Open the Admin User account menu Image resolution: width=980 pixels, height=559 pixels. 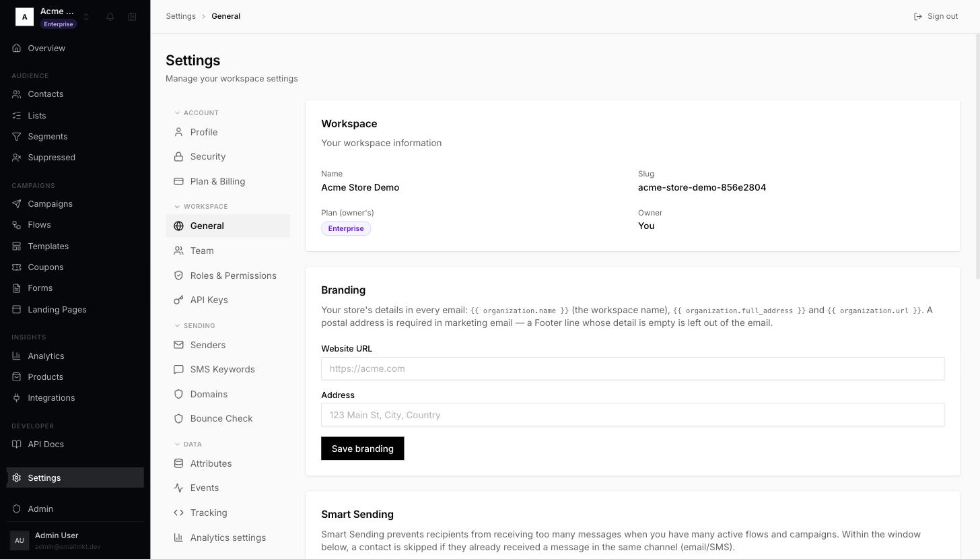pyautogui.click(x=75, y=540)
